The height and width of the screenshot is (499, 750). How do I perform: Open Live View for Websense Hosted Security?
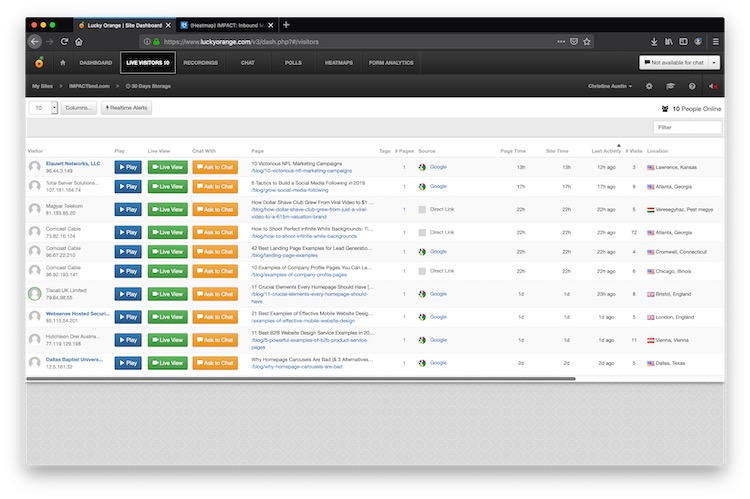click(167, 317)
